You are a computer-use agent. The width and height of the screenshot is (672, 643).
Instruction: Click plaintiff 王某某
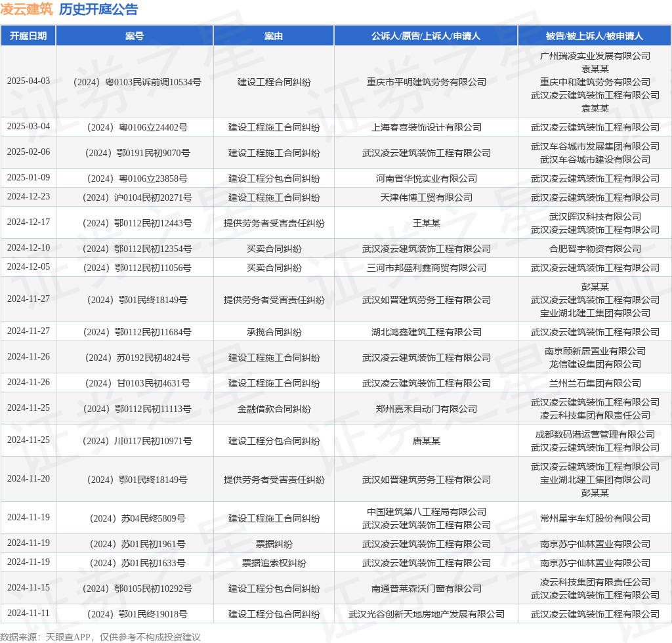[426, 223]
